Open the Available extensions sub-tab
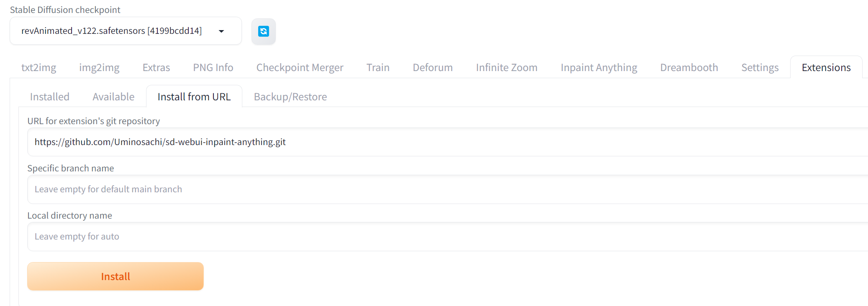The image size is (868, 306). click(113, 97)
